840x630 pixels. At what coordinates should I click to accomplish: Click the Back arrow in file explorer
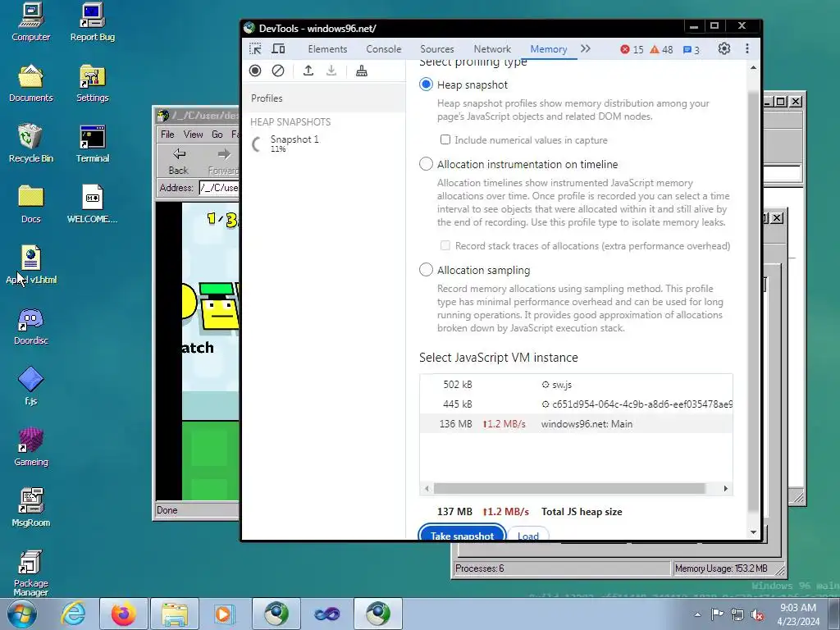tap(178, 162)
